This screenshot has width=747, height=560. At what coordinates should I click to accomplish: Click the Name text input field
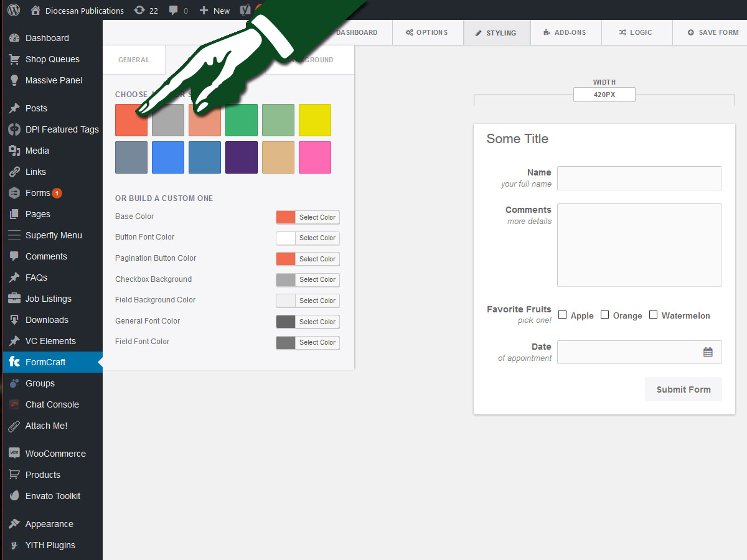coord(639,178)
